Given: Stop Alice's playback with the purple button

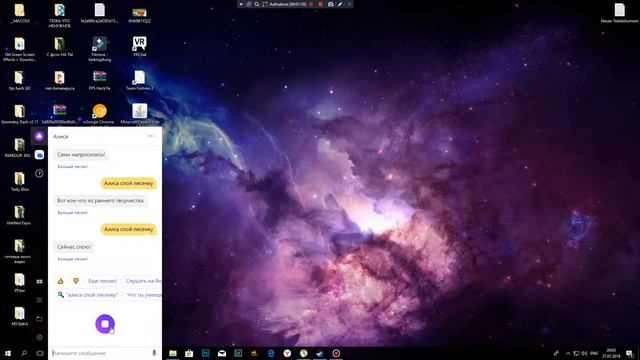Looking at the screenshot, I should (x=105, y=324).
